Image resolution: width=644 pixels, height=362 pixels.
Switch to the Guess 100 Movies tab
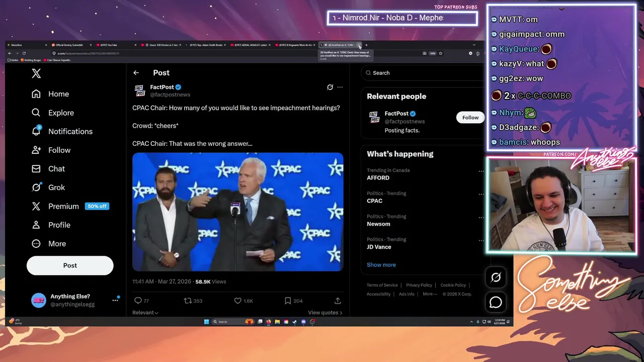161,45
